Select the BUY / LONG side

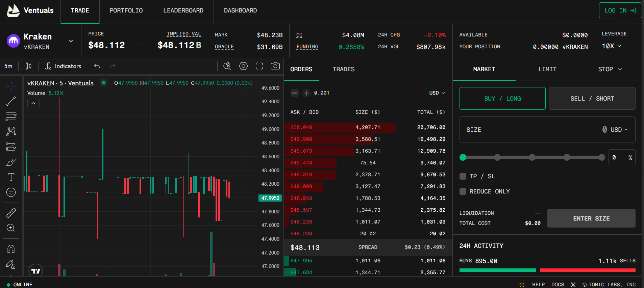coord(502,99)
